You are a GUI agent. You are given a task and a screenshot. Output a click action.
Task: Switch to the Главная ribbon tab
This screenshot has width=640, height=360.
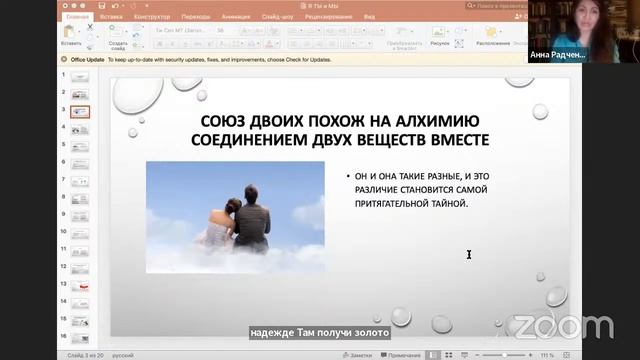pos(78,17)
